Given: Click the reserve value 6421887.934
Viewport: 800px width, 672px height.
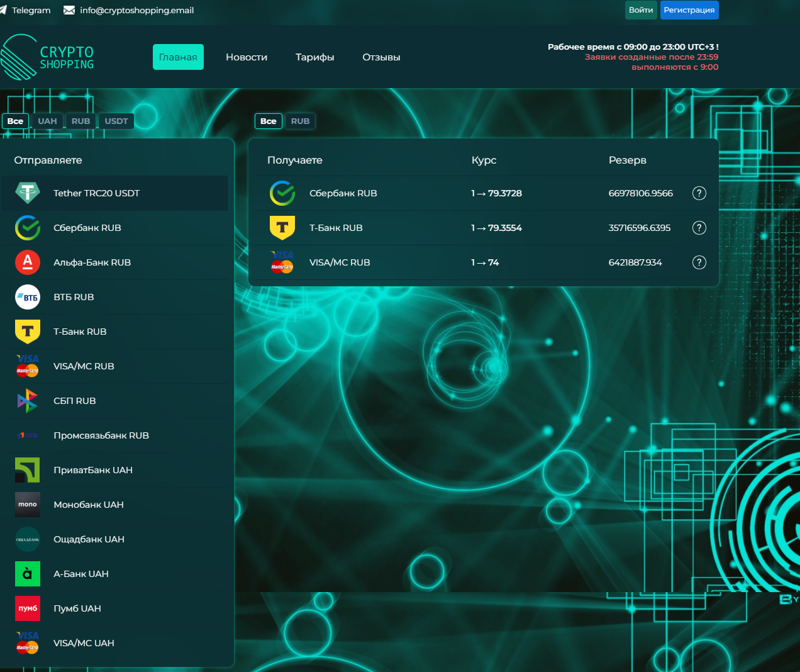Looking at the screenshot, I should (x=635, y=262).
